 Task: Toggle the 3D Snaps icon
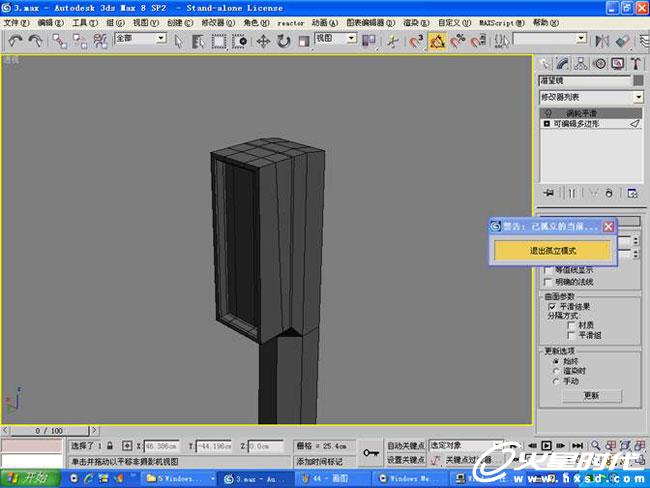tap(416, 41)
